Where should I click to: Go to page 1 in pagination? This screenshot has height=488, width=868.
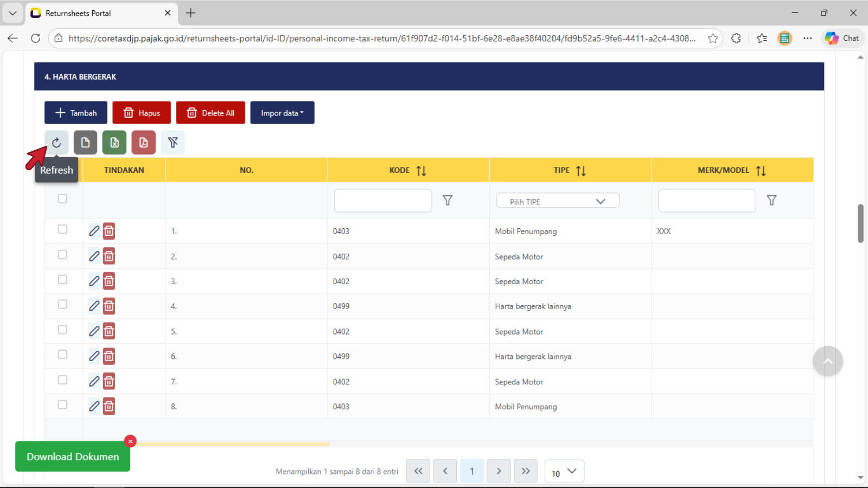pyautogui.click(x=471, y=471)
